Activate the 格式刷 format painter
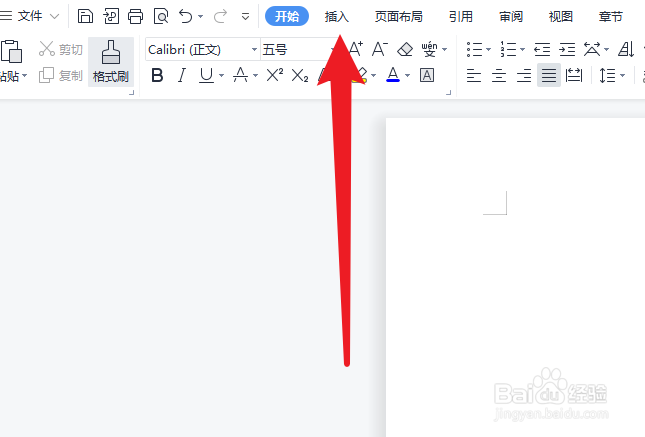Screen dimensions: 645x437 (x=111, y=62)
